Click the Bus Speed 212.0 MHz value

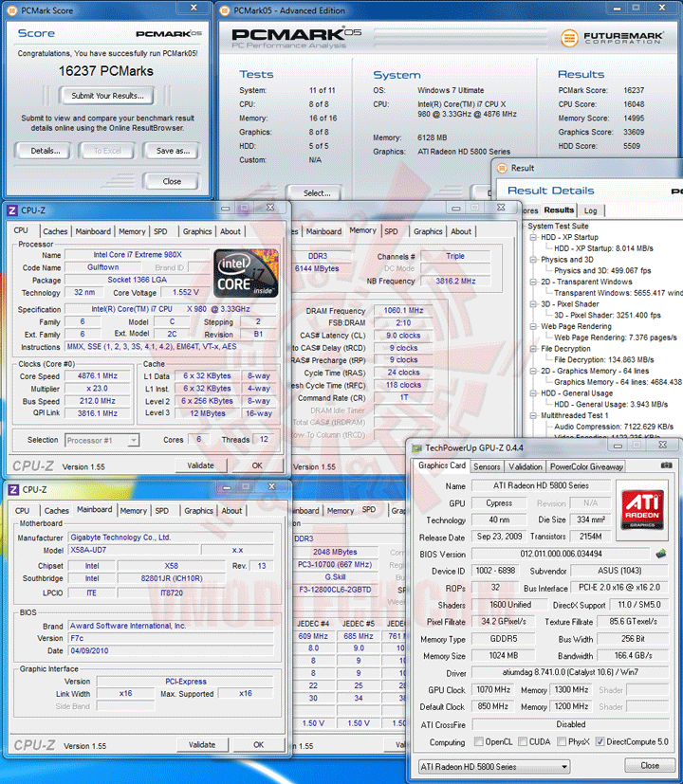point(98,401)
